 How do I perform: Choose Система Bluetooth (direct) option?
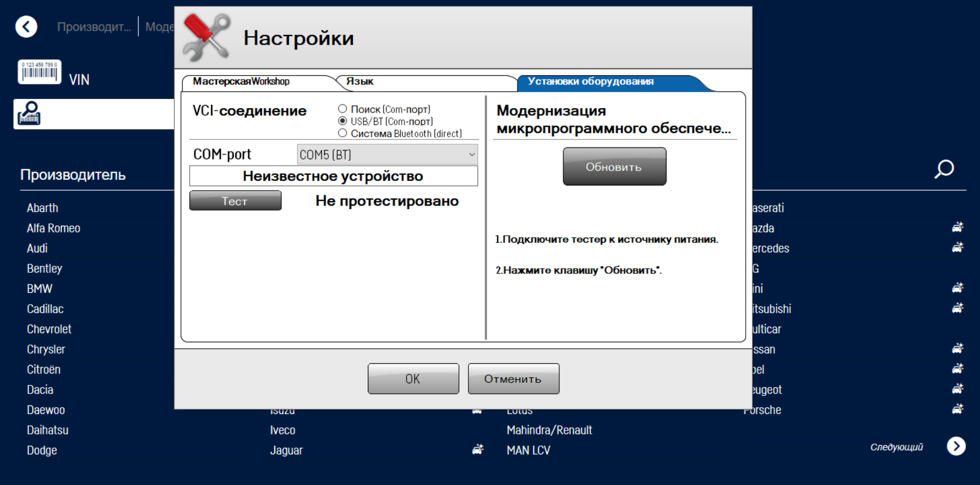342,133
